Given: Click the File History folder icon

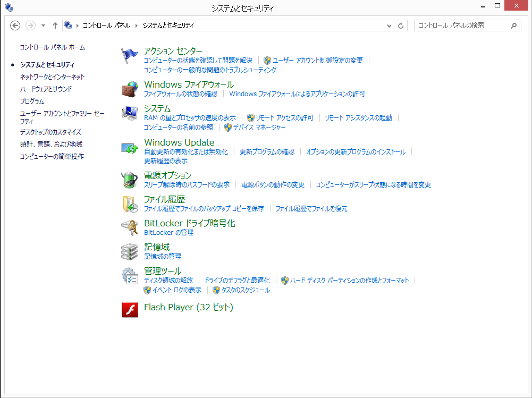Looking at the screenshot, I should tap(130, 204).
